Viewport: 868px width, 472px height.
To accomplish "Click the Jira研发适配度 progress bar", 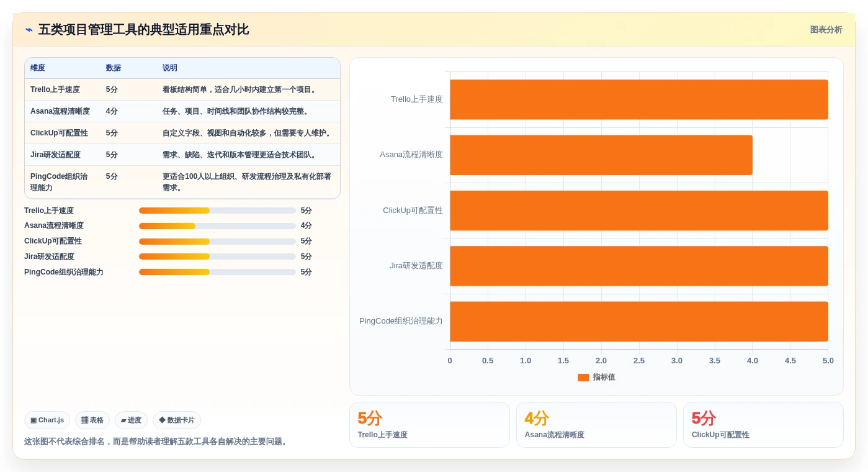I will (x=217, y=256).
